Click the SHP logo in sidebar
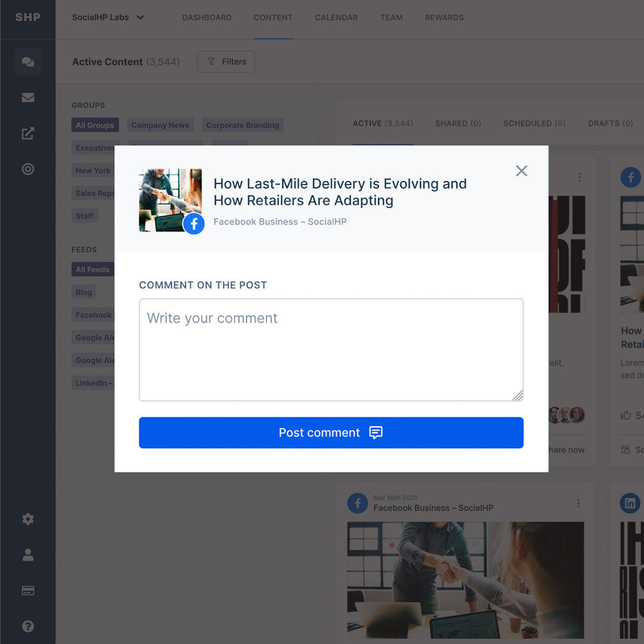 (x=27, y=17)
